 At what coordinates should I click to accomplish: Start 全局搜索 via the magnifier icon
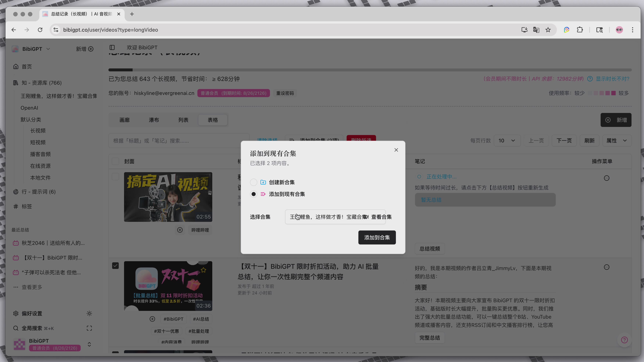pos(16,328)
